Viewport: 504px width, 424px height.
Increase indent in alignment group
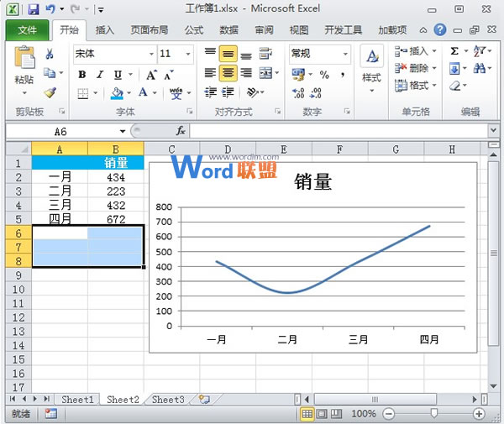click(x=228, y=92)
